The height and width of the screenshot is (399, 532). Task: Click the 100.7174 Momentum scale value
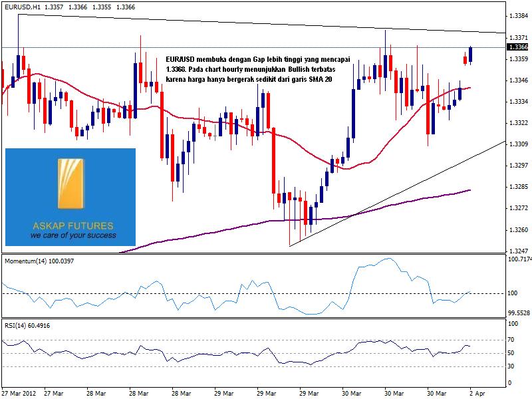point(517,260)
